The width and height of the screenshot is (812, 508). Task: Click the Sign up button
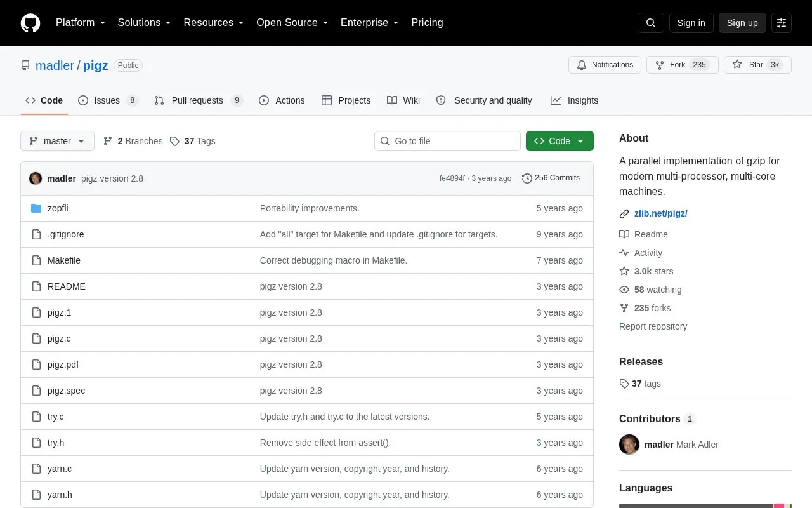742,23
